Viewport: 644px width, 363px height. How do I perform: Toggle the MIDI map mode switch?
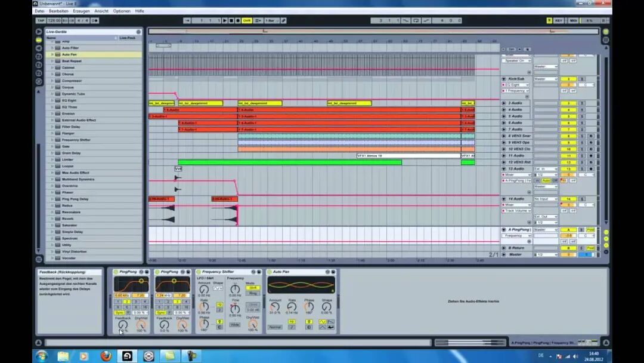click(574, 20)
